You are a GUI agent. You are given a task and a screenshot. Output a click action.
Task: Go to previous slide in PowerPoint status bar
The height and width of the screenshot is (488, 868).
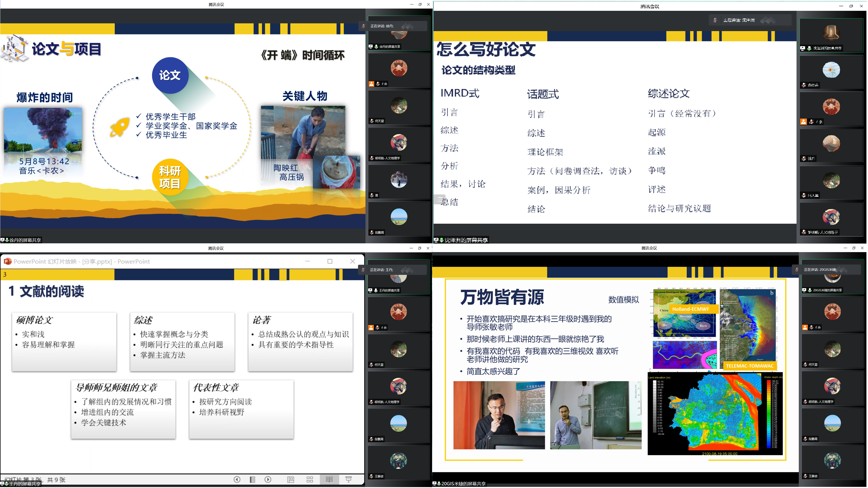(237, 480)
